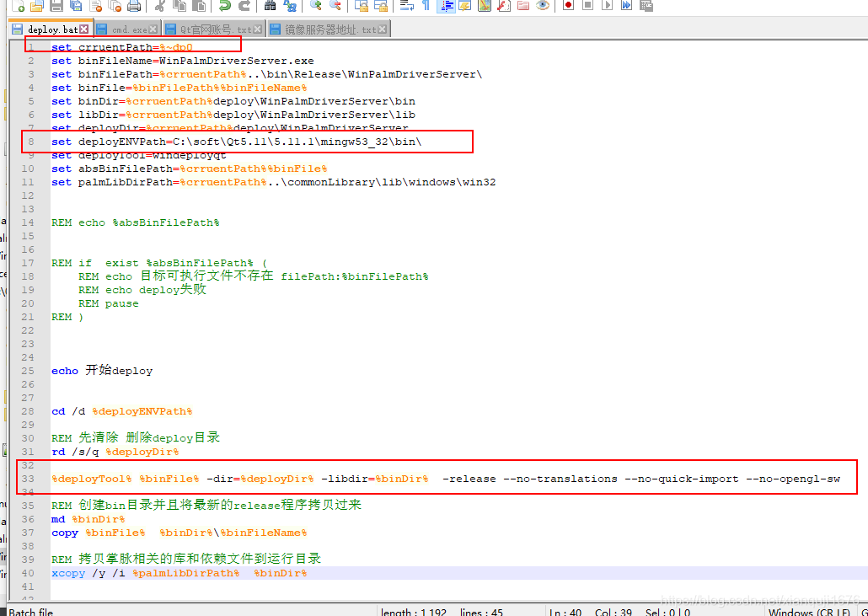The image size is (868, 616).
Task: Print the document using the printer icon
Action: 134,6
